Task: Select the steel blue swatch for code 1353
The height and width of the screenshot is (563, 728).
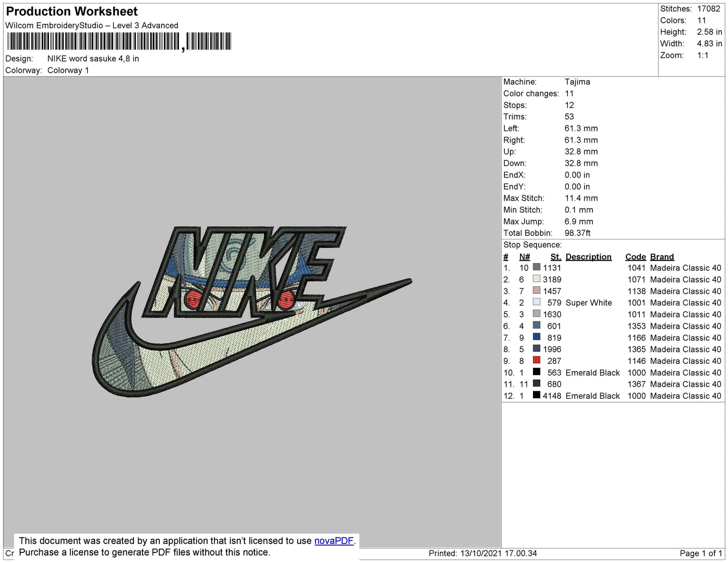Action: (x=537, y=325)
